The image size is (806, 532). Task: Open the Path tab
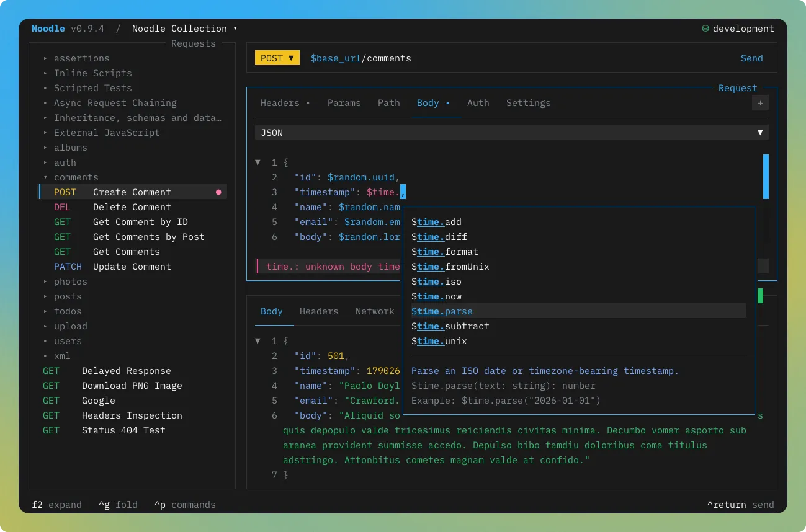point(389,103)
